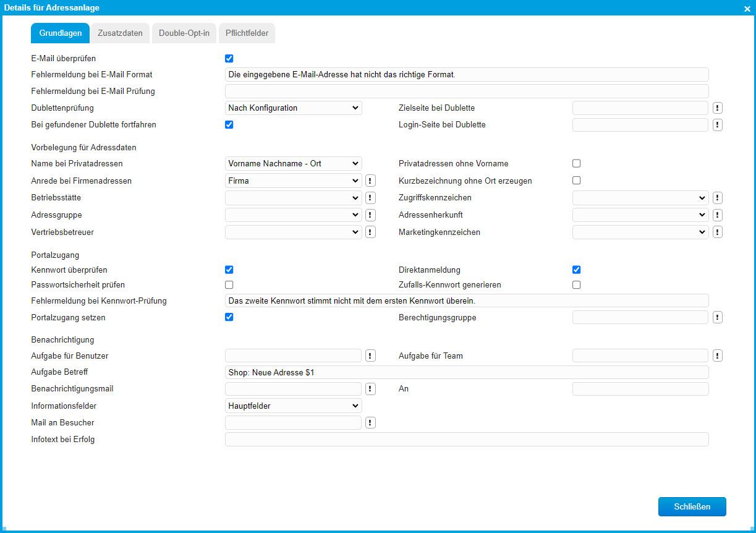Click the exclamation icon beside Aufgabe für Benutzer

pyautogui.click(x=370, y=356)
